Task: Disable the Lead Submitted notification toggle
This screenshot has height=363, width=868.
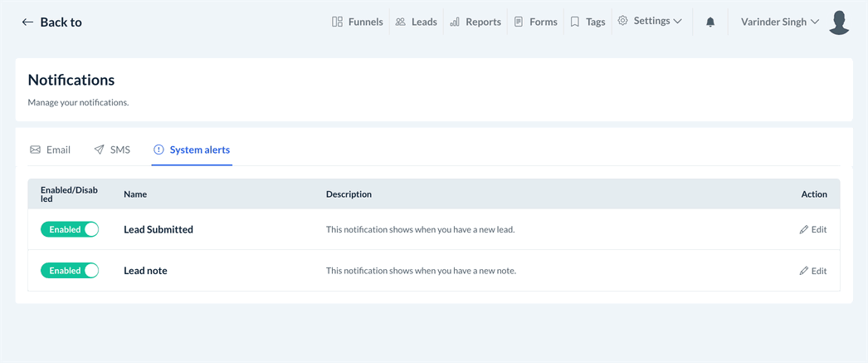Action: (x=70, y=229)
